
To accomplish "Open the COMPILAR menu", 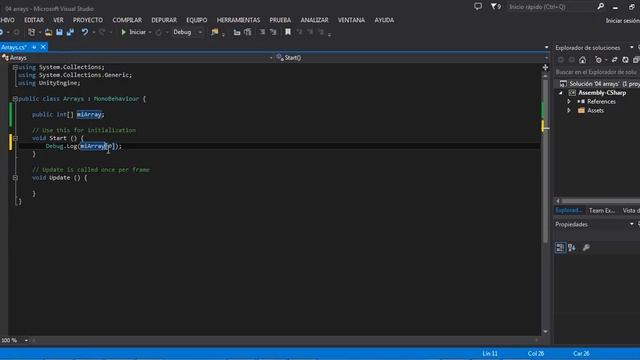I will point(127,20).
